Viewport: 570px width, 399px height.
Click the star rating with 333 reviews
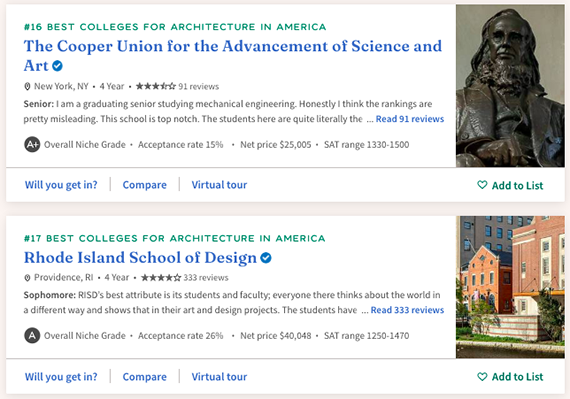point(161,278)
